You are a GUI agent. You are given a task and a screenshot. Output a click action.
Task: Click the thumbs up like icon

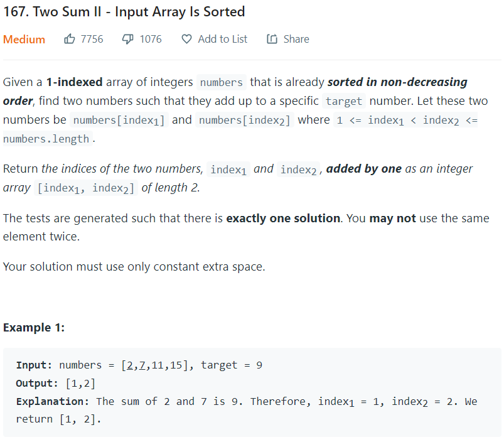[69, 39]
